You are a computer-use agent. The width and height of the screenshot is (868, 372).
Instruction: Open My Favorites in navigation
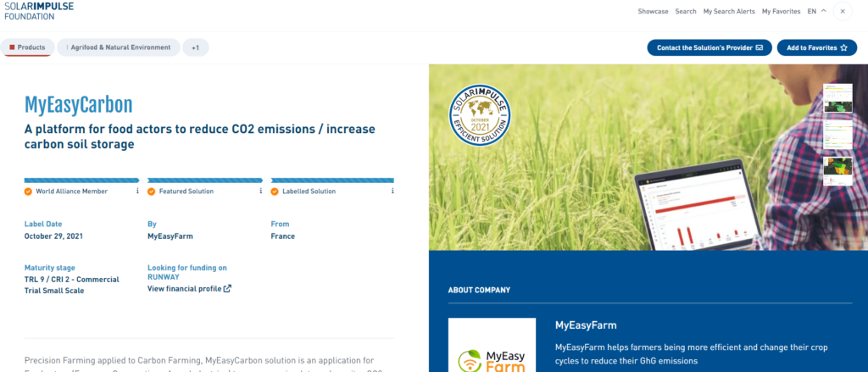tap(781, 11)
